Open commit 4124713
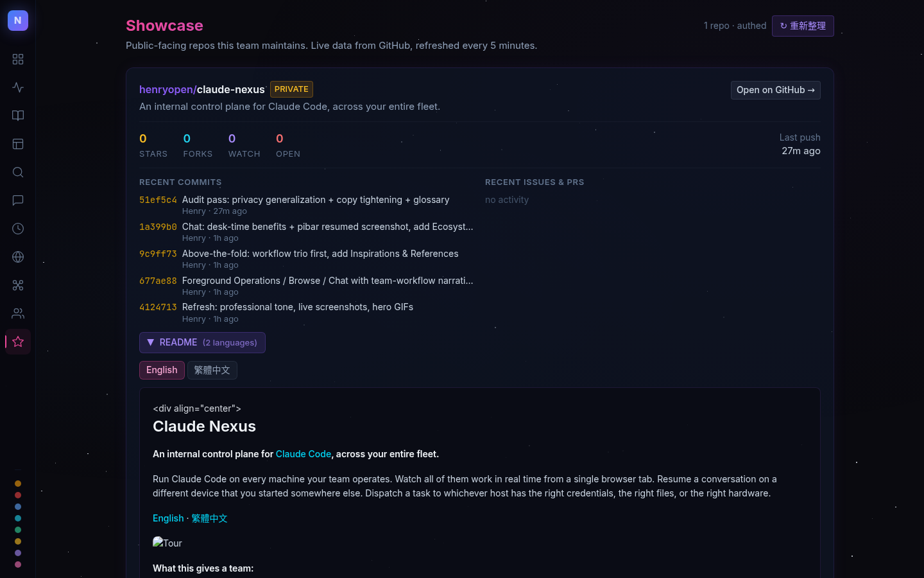This screenshot has width=924, height=578. [x=158, y=307]
